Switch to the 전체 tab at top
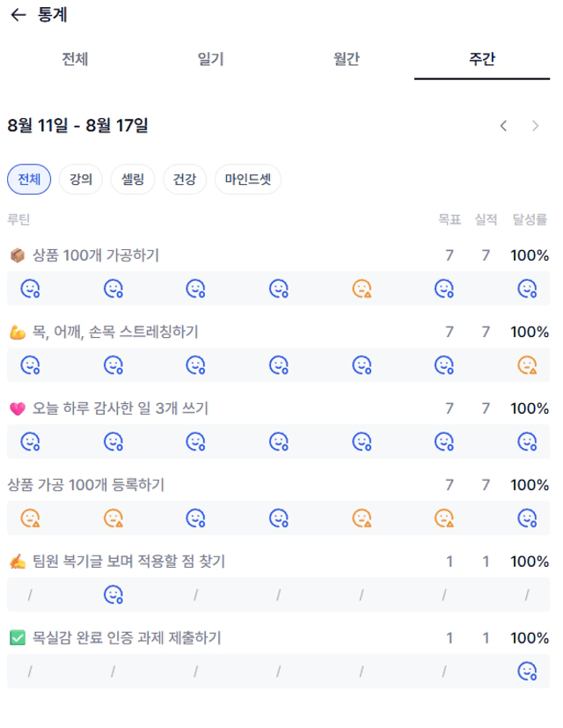Screen dimensions: 563x728 coord(75,59)
